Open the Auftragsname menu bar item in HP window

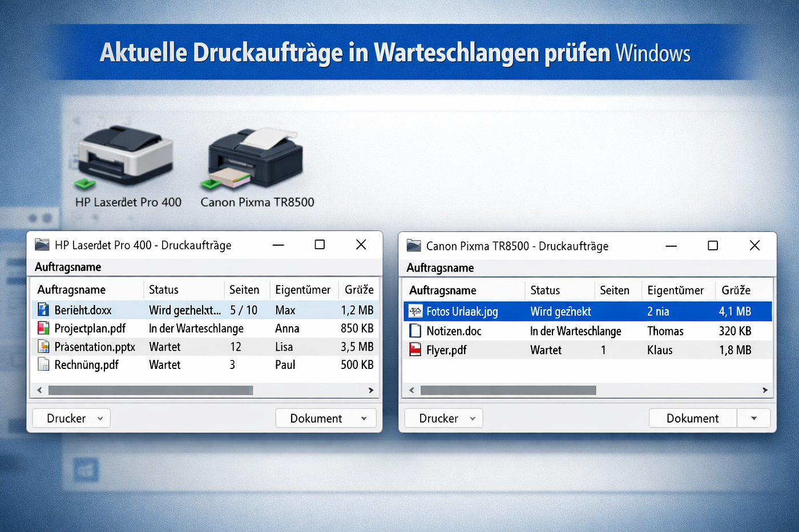pyautogui.click(x=68, y=267)
